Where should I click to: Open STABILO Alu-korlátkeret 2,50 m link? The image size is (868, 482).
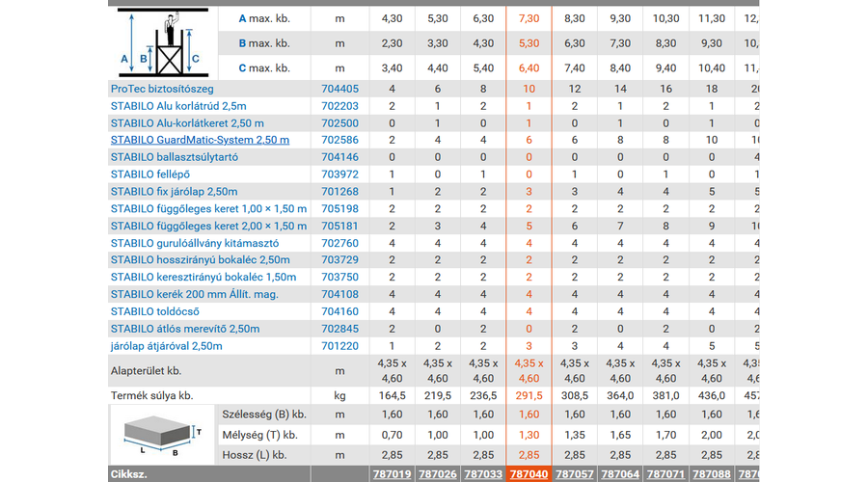point(187,122)
